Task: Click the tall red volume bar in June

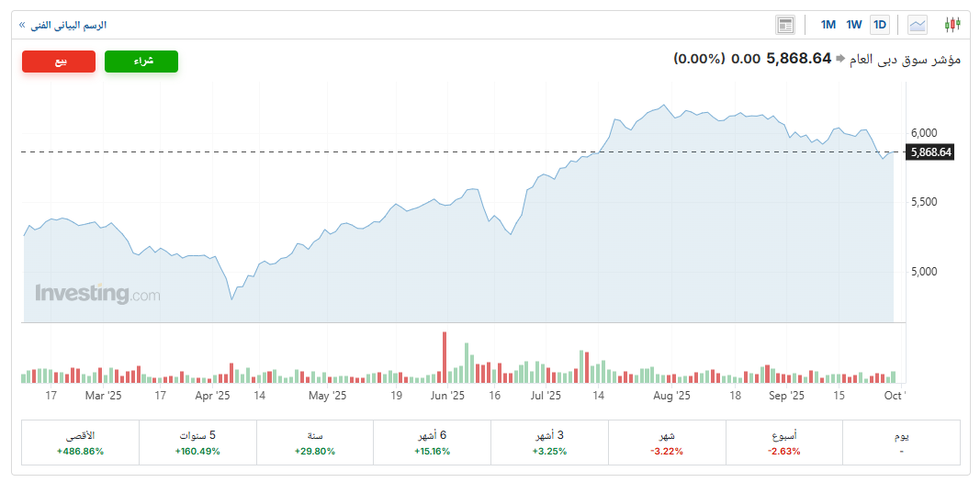Action: (445, 358)
